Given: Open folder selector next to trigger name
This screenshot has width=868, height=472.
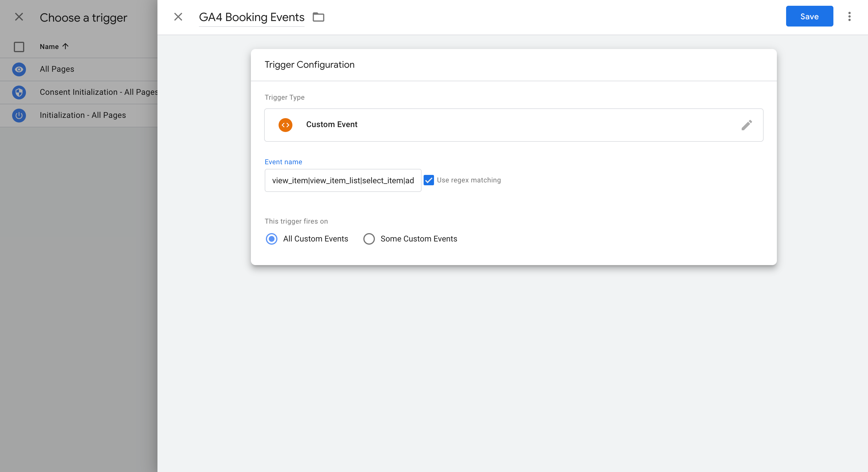Looking at the screenshot, I should (318, 17).
